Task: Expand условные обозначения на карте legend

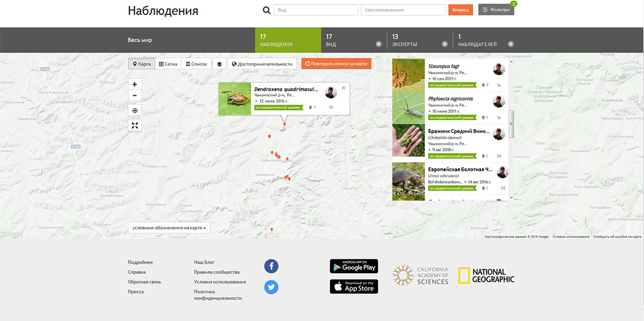Action: (x=169, y=228)
